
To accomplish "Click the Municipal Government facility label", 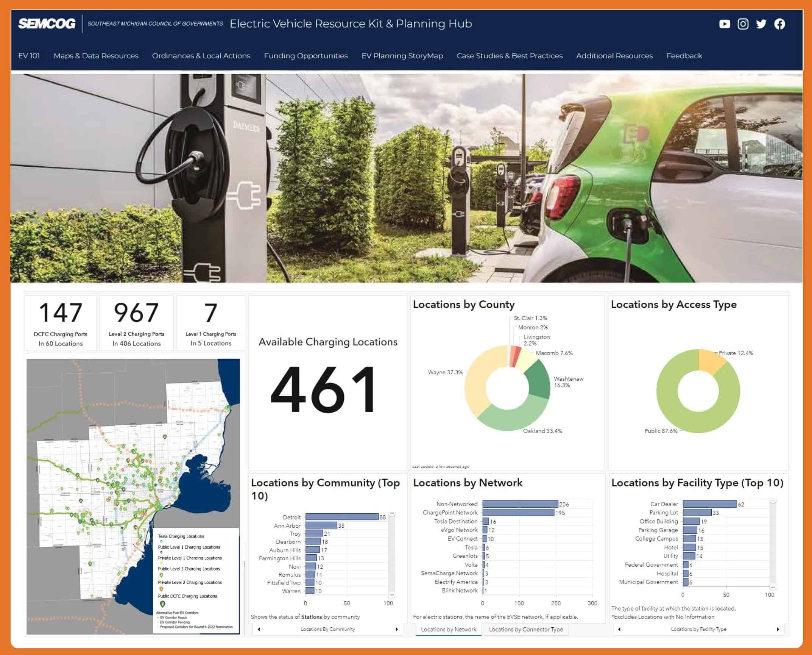I will pos(648,582).
